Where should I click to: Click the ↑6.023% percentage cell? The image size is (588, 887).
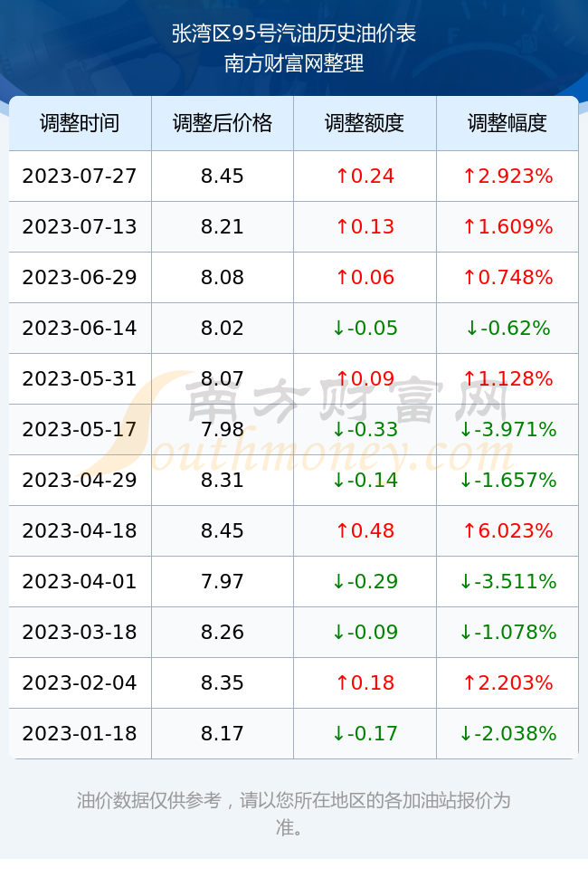507,530
